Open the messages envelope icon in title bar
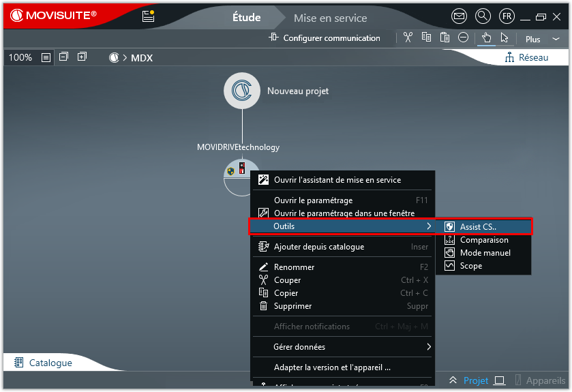 [x=460, y=16]
